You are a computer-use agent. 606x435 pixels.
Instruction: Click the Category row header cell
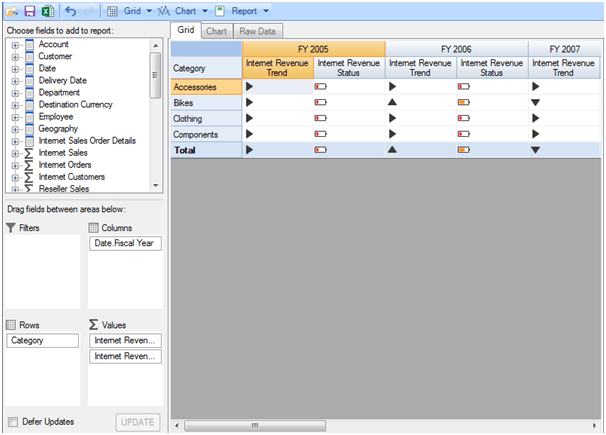(206, 68)
